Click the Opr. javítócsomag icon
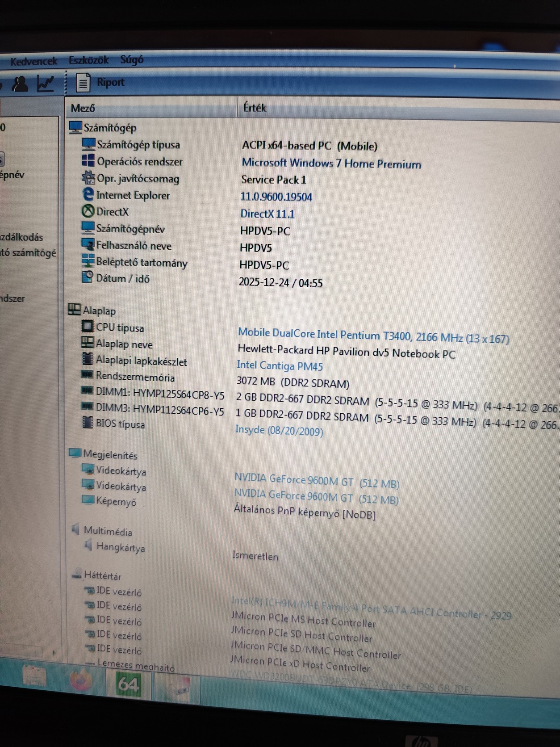The image size is (560, 747). [x=88, y=177]
